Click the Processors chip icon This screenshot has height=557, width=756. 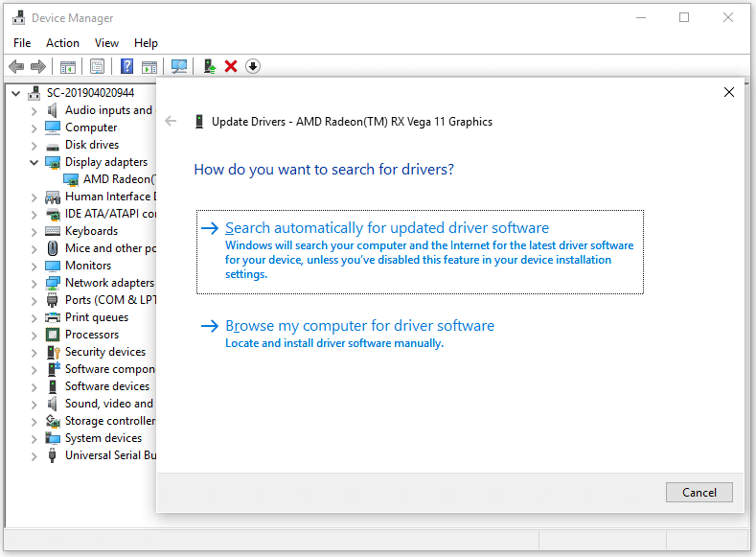point(52,335)
